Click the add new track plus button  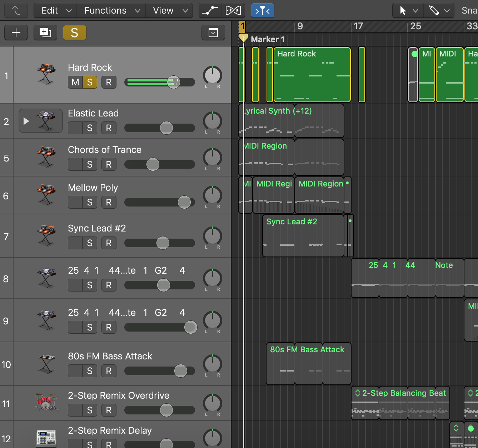click(x=16, y=33)
